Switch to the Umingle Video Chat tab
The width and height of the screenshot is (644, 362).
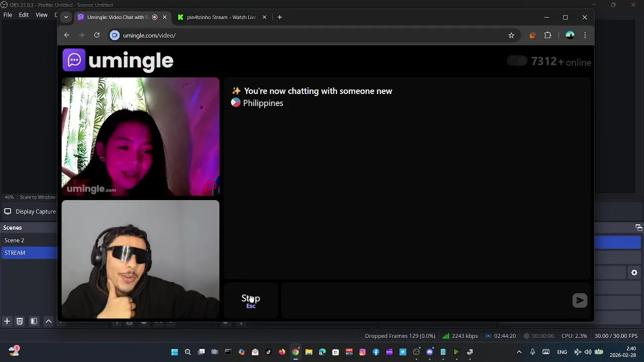point(117,17)
